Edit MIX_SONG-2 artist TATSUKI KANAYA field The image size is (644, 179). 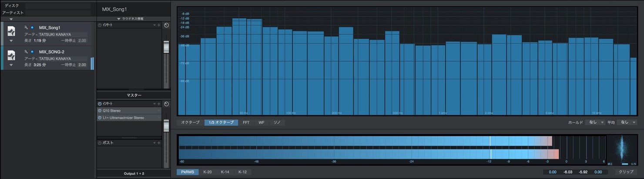coord(63,58)
